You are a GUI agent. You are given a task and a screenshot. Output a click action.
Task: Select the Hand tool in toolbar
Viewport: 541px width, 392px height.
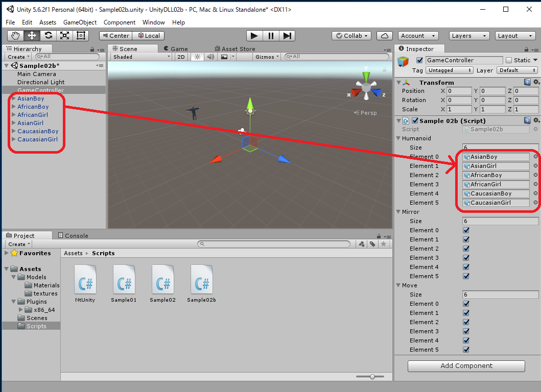click(x=15, y=36)
